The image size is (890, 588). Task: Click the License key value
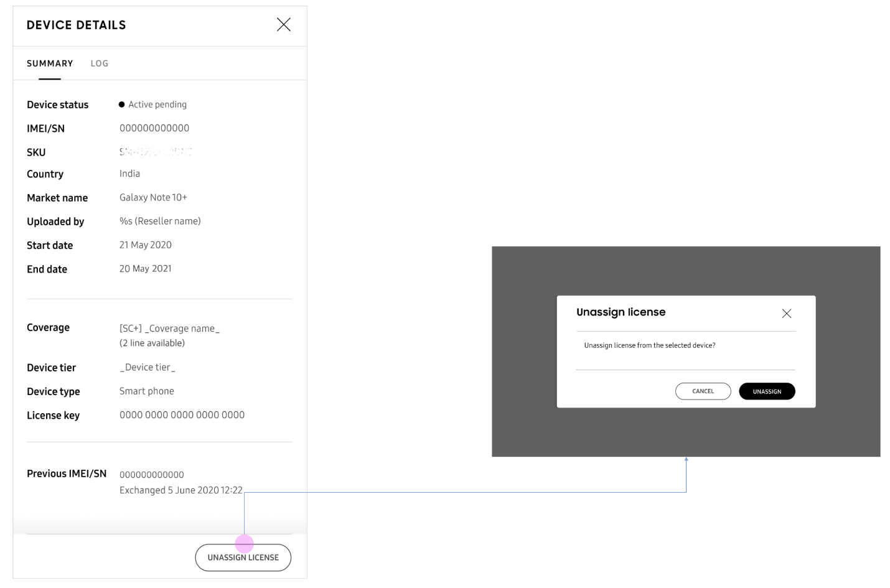(x=182, y=414)
